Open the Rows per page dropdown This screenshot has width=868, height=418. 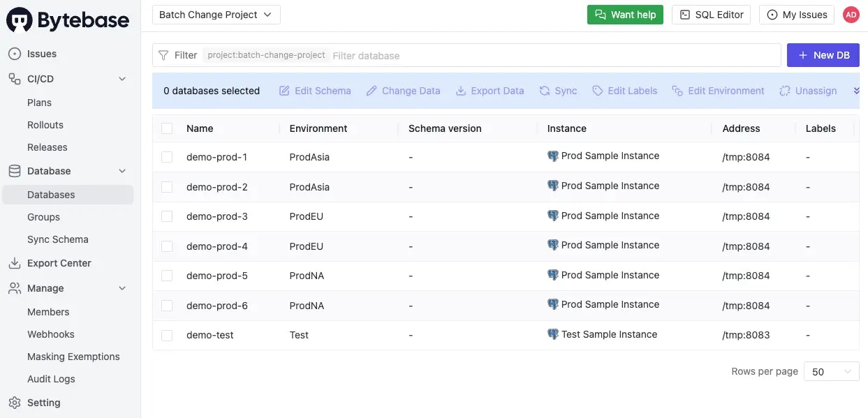pyautogui.click(x=832, y=372)
